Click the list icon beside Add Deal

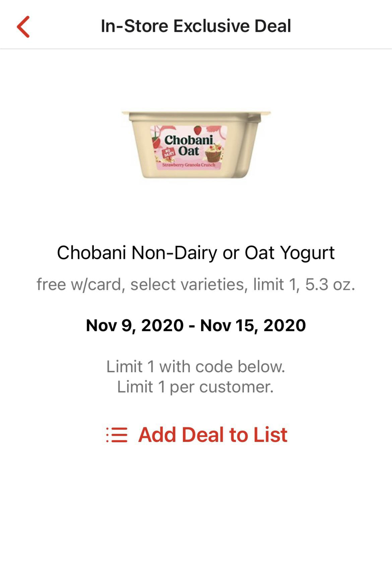click(117, 435)
